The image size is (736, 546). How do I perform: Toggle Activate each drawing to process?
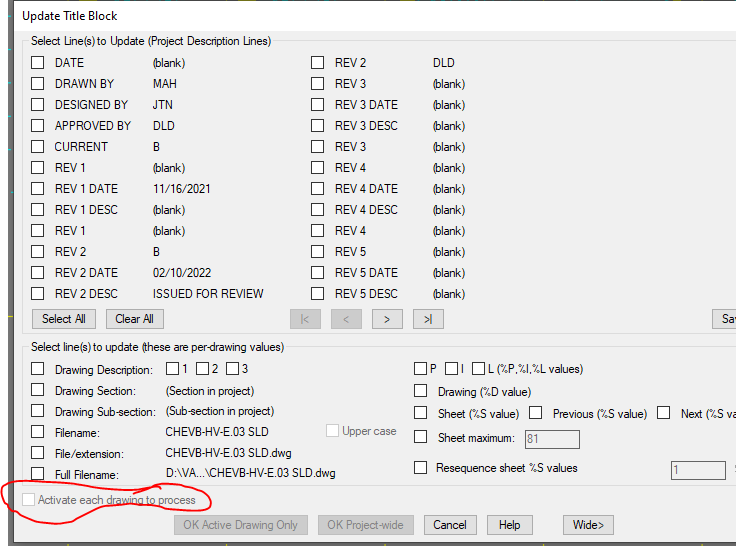[x=29, y=500]
